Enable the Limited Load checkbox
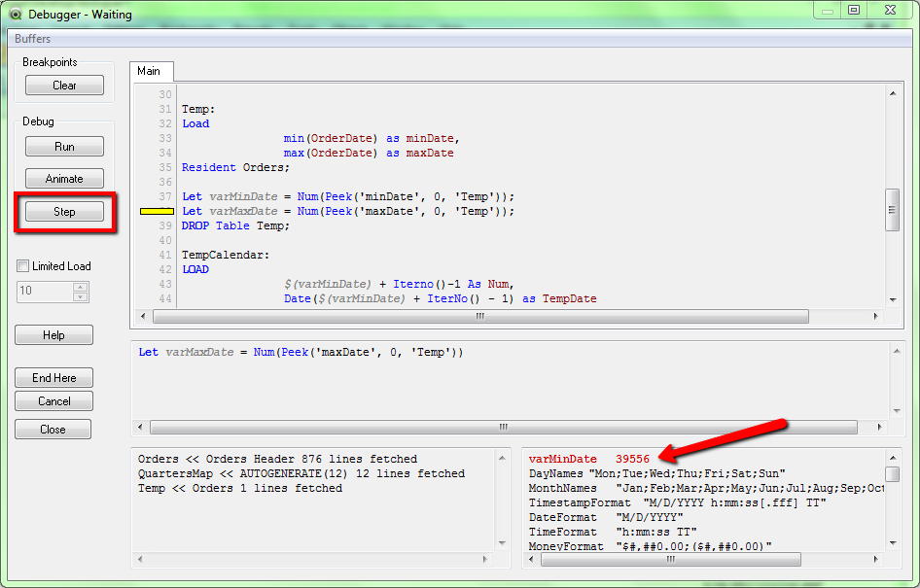Screen dimensions: 920x588 [23, 266]
